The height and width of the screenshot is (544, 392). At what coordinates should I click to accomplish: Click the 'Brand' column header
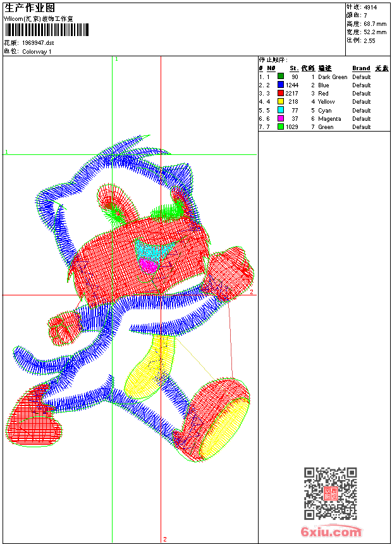coord(361,68)
